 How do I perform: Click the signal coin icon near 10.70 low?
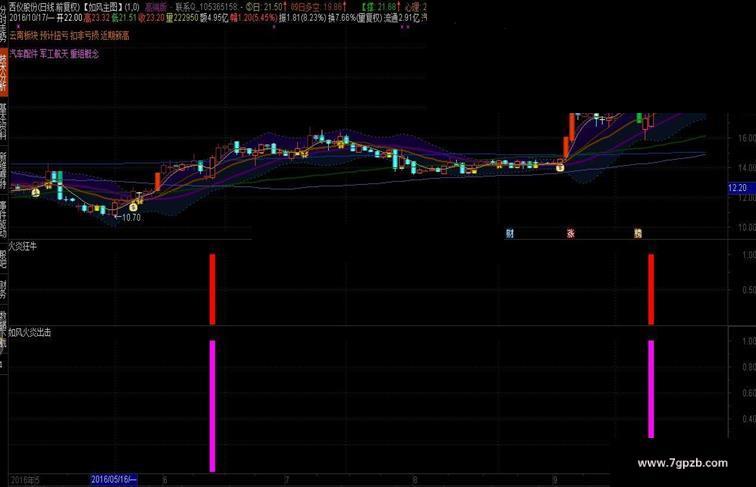[134, 207]
